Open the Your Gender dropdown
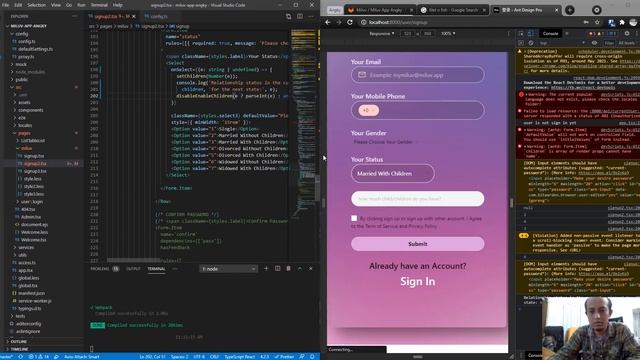640x360 pixels. (x=385, y=142)
